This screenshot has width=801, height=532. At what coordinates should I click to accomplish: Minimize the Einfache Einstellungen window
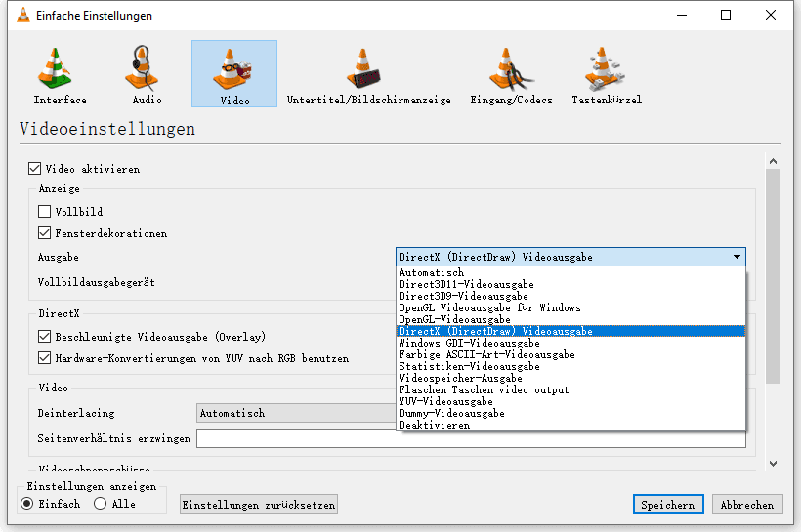[x=682, y=15]
